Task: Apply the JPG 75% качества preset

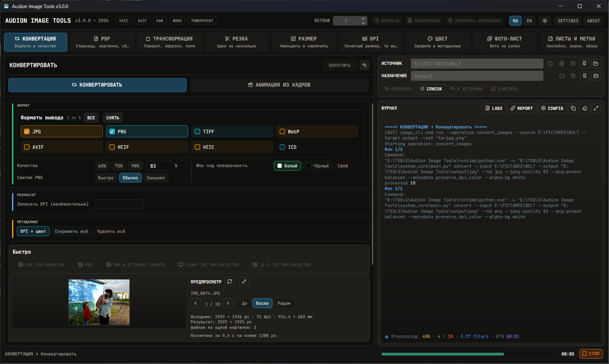Action: (x=41, y=265)
